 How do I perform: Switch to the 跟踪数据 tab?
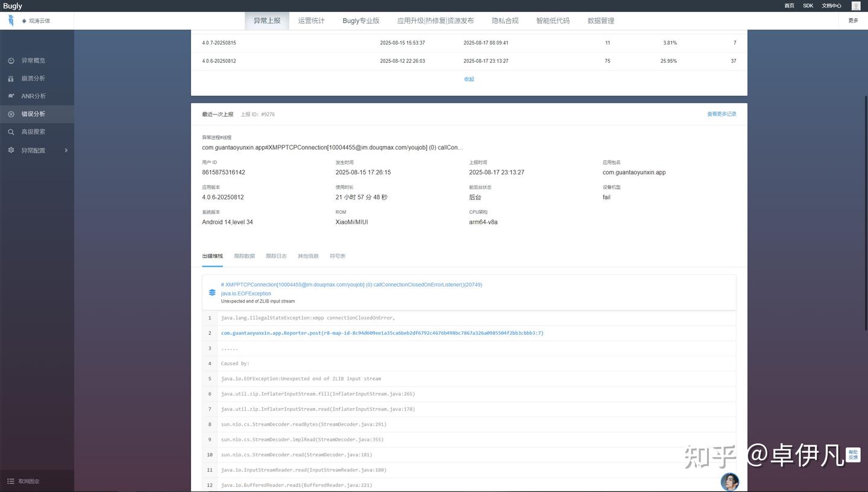click(244, 256)
